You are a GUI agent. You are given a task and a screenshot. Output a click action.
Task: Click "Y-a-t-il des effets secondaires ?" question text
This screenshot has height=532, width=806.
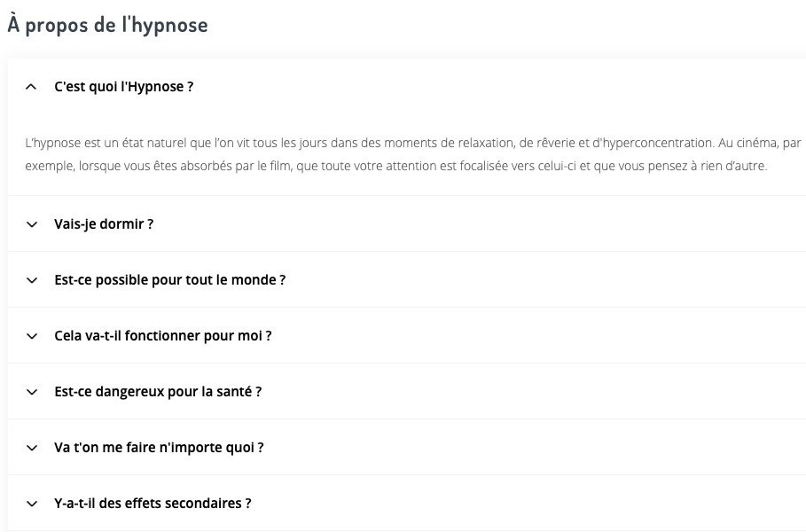tap(153, 504)
